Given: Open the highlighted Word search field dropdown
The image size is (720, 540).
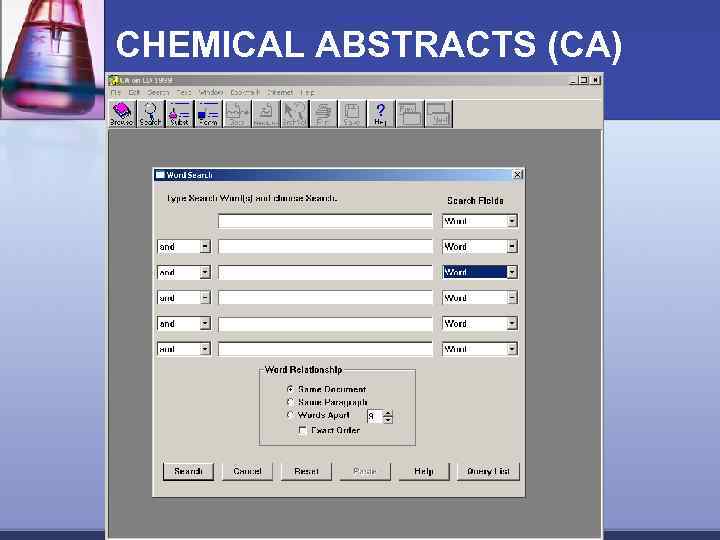Looking at the screenshot, I should [512, 272].
